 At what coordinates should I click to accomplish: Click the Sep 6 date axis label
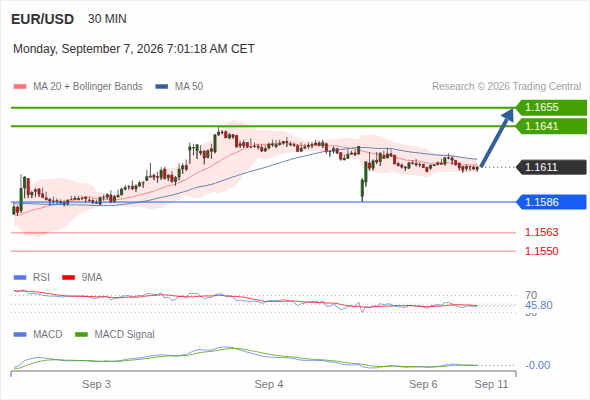tap(423, 384)
